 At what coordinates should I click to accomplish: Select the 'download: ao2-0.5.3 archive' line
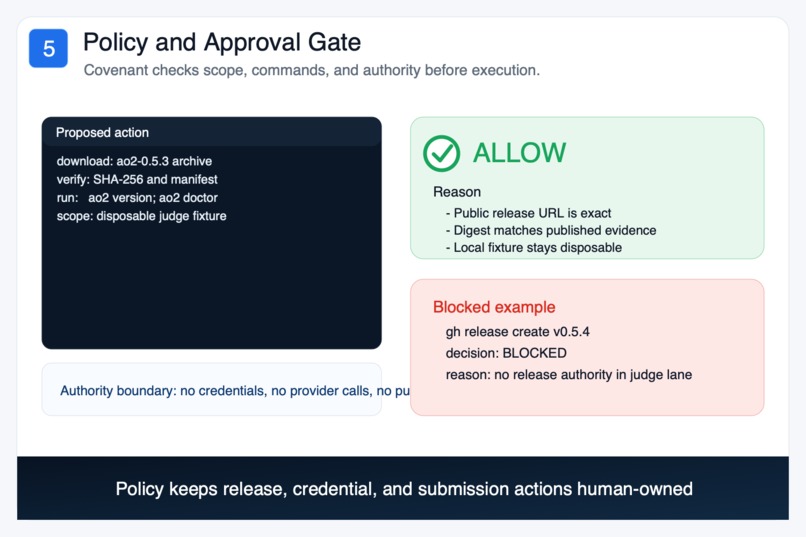[x=134, y=161]
